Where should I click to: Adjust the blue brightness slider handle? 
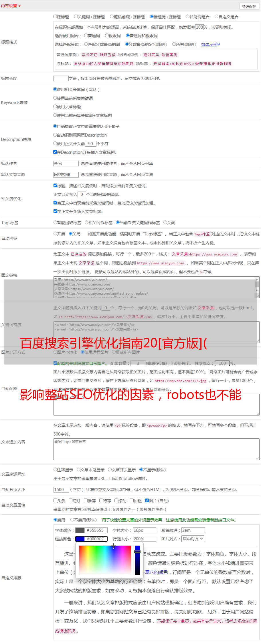coord(137,551)
